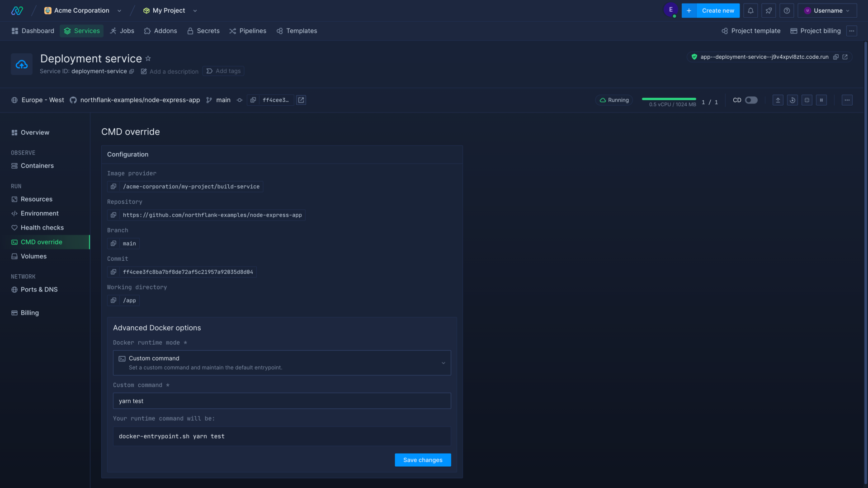Expand the My Project dropdown
868x488 pixels.
point(195,11)
